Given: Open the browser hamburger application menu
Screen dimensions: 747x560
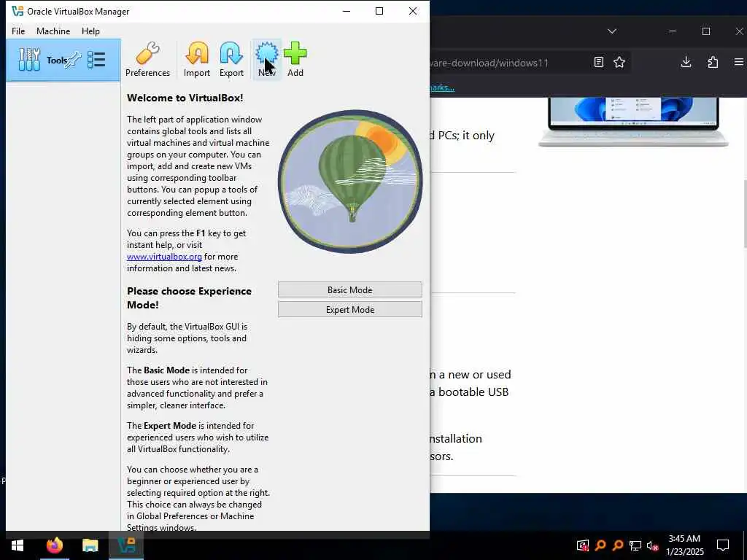Looking at the screenshot, I should pyautogui.click(x=738, y=62).
